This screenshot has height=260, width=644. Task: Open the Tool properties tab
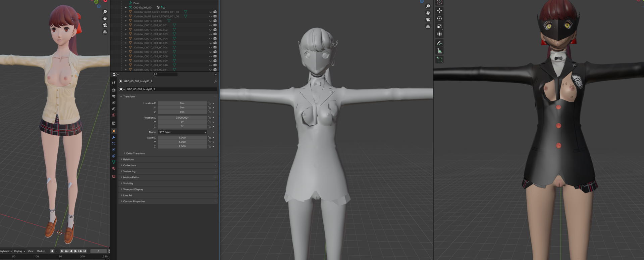pyautogui.click(x=114, y=82)
